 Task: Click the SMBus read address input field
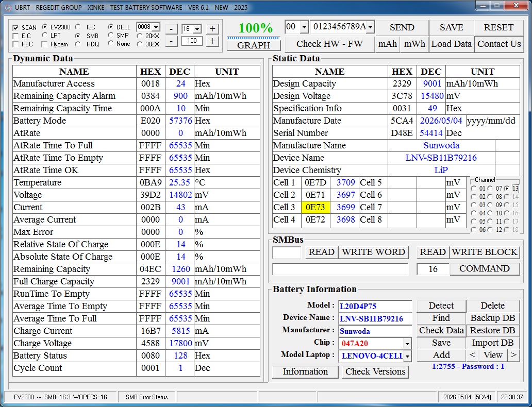(x=287, y=252)
